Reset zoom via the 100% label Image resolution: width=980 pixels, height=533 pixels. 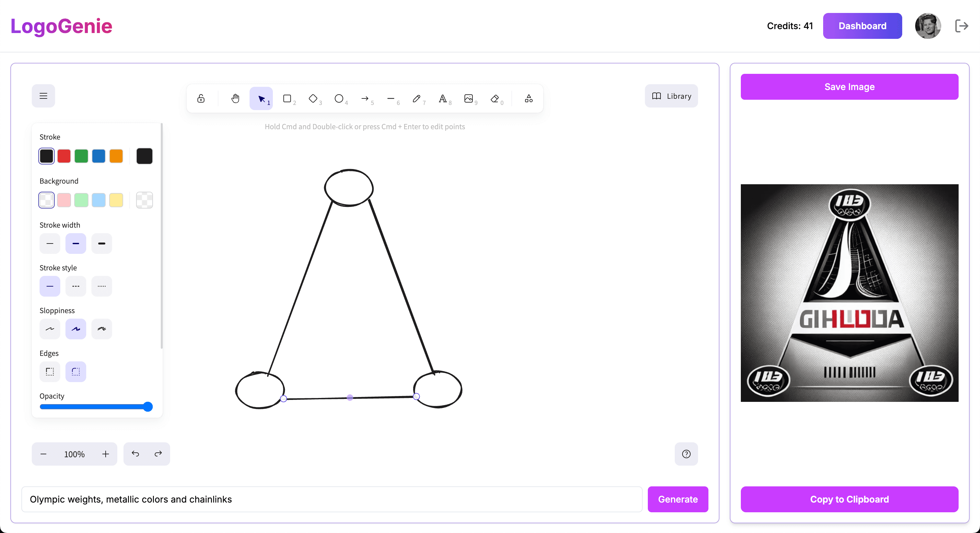74,454
